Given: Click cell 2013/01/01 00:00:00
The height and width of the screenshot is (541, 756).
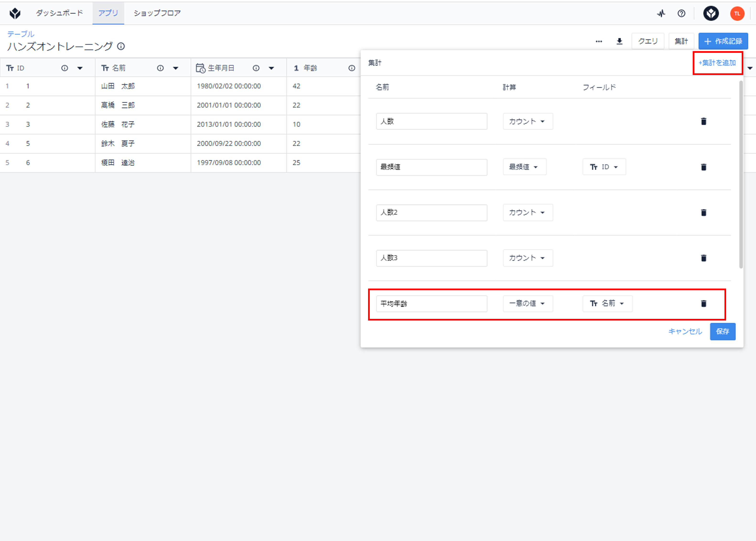Looking at the screenshot, I should (x=239, y=125).
